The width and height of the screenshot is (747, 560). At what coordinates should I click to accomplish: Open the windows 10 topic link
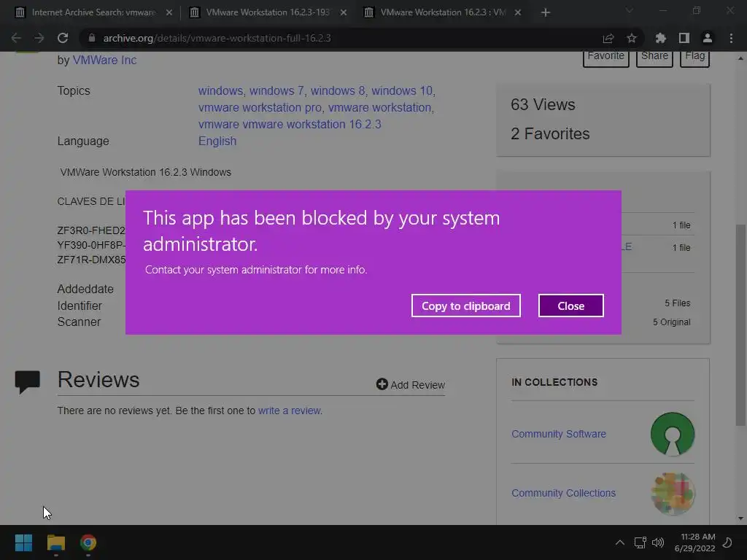click(402, 90)
